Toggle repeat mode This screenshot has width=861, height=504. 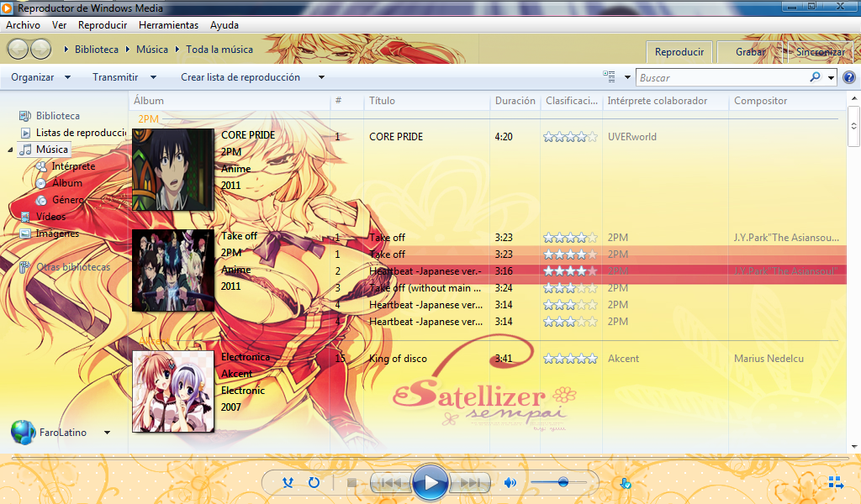tap(314, 483)
